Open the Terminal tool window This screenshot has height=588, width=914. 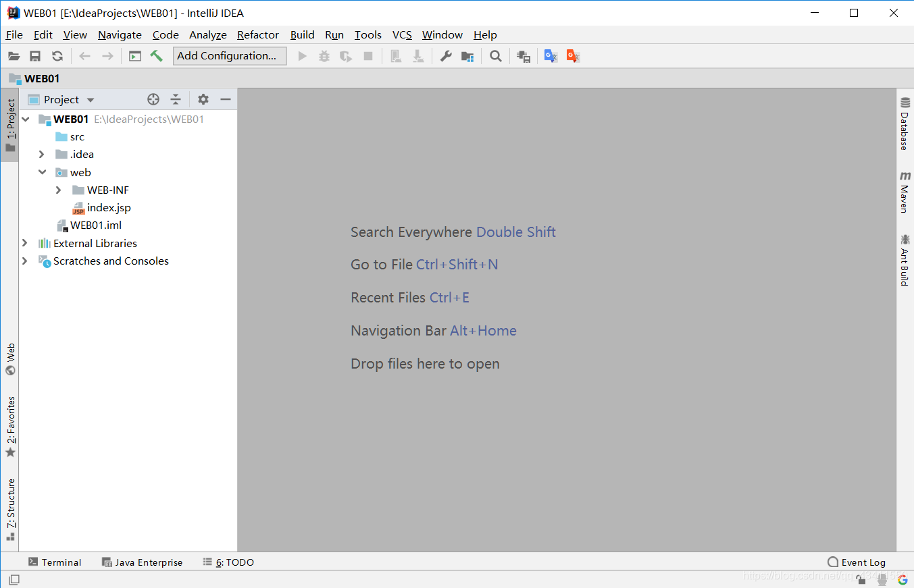[x=55, y=562]
